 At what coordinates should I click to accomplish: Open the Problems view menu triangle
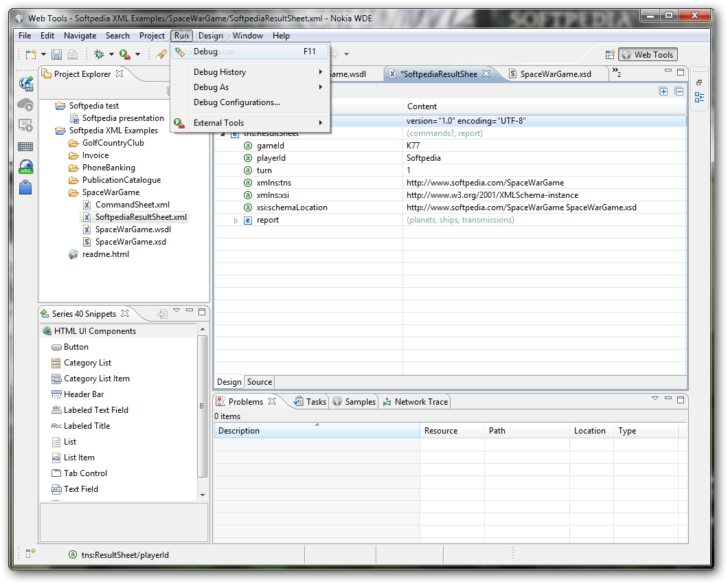tap(655, 398)
